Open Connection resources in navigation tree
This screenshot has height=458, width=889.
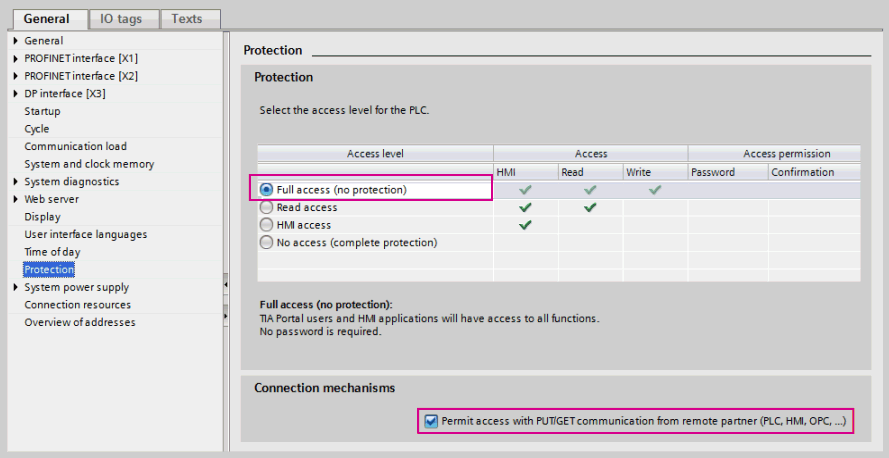[77, 305]
